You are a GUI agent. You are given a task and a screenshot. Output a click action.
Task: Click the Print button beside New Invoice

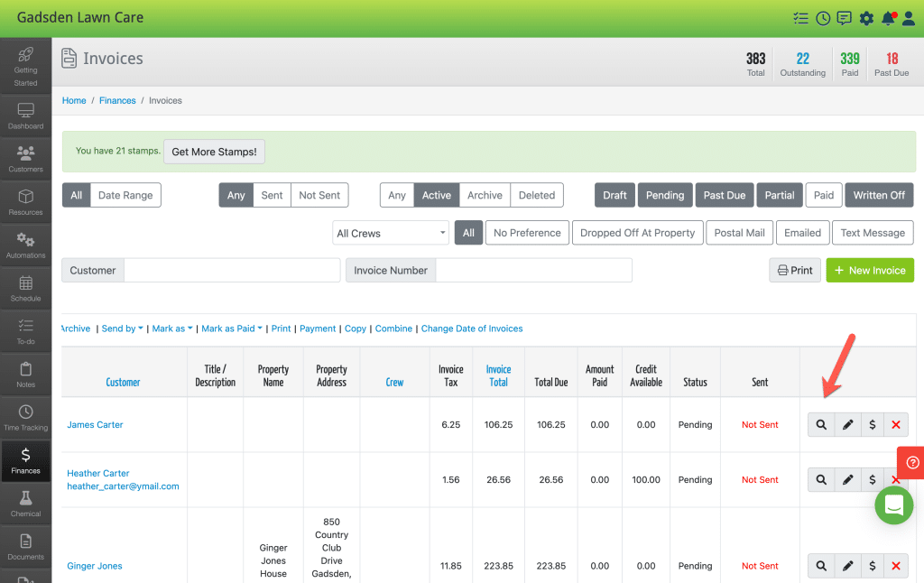point(795,270)
